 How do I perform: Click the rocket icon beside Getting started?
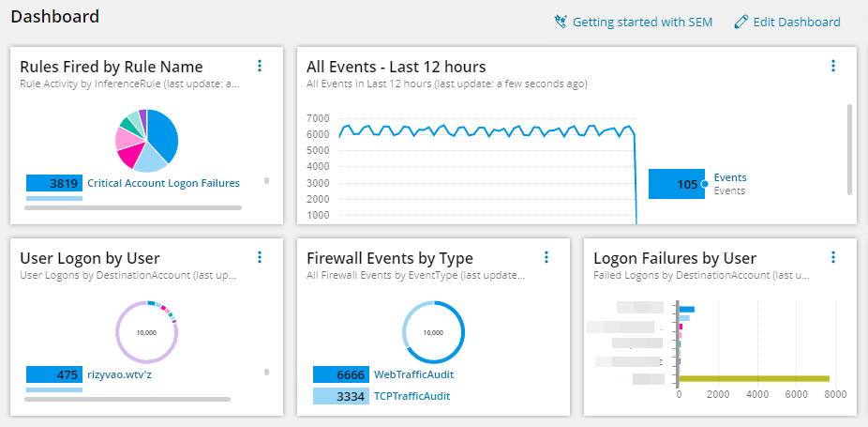click(561, 22)
